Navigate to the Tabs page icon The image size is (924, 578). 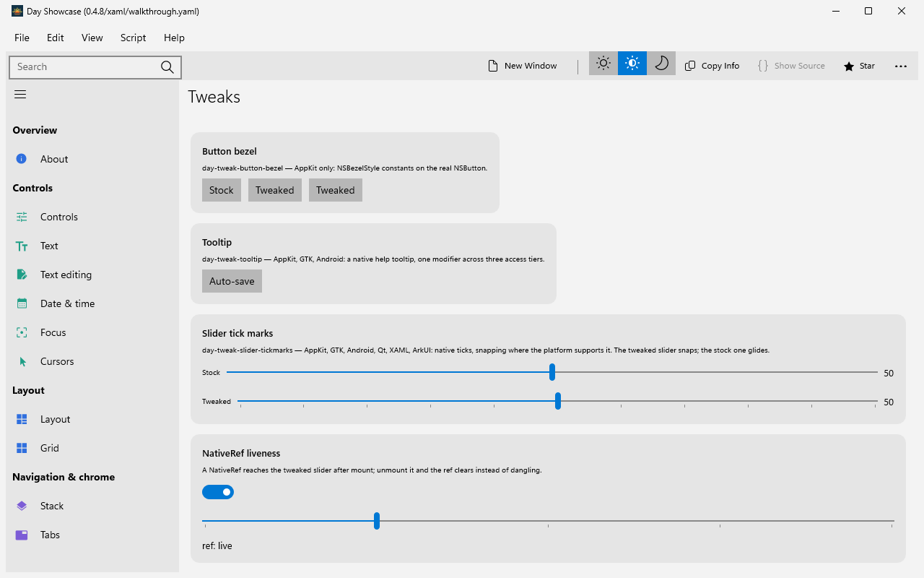pyautogui.click(x=22, y=535)
